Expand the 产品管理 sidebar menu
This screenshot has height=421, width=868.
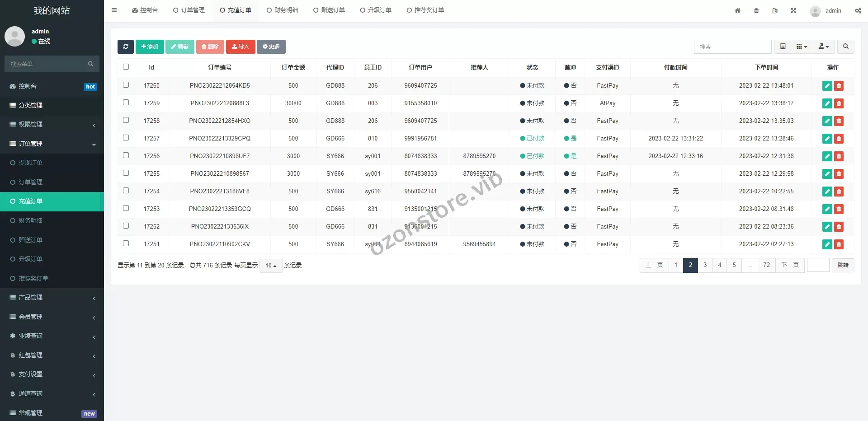52,297
